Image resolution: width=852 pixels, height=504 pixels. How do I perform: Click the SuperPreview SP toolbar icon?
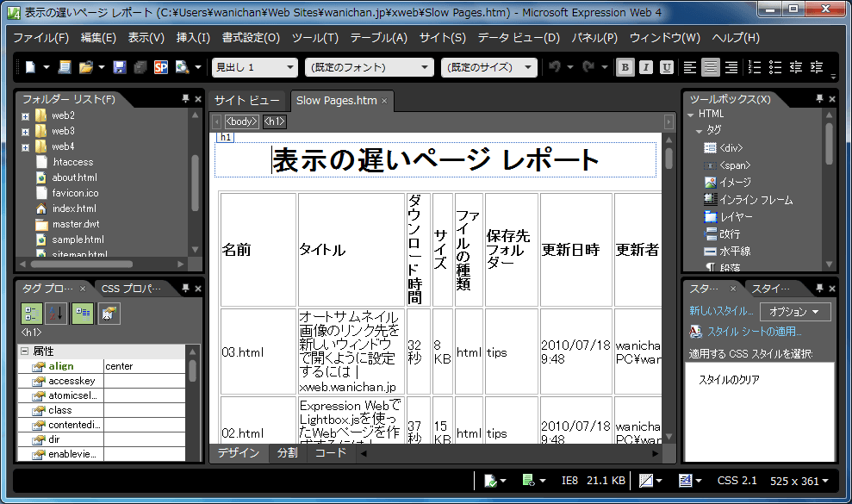tap(161, 67)
